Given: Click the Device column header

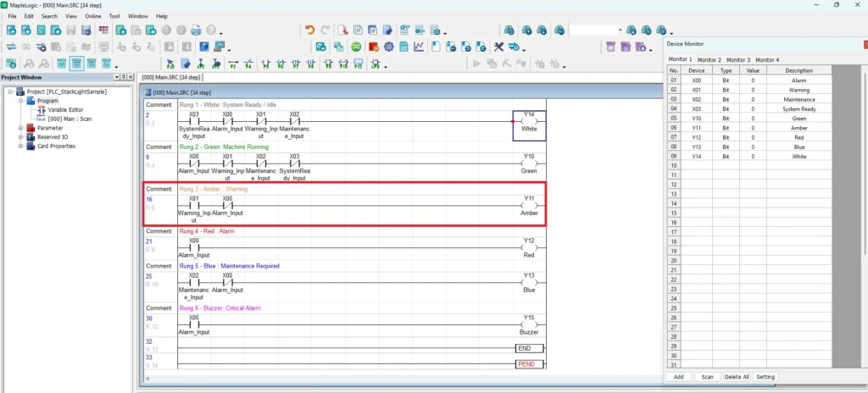Looking at the screenshot, I should [697, 70].
